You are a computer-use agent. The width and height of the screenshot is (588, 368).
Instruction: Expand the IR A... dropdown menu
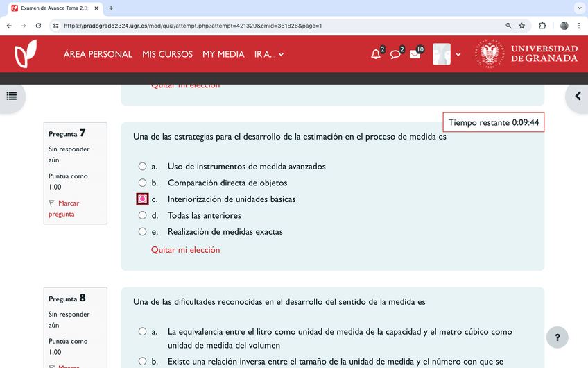[269, 54]
